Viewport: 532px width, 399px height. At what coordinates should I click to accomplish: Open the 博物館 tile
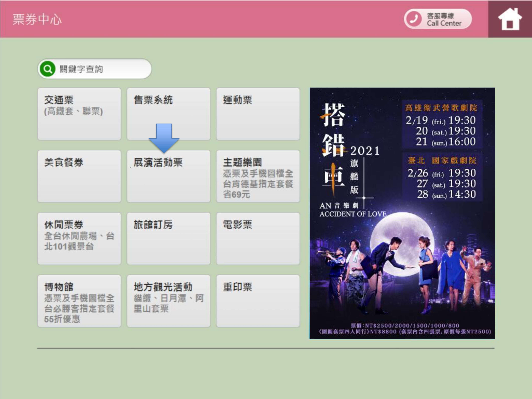[x=79, y=301]
